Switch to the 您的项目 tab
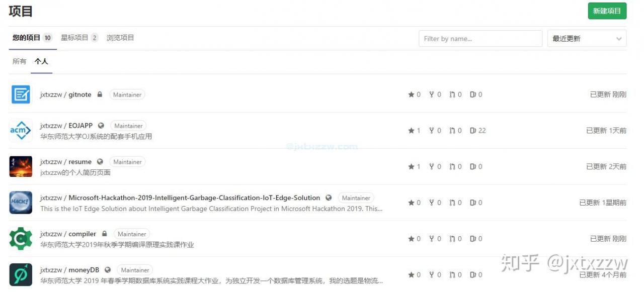This screenshot has width=644, height=292. (x=33, y=38)
